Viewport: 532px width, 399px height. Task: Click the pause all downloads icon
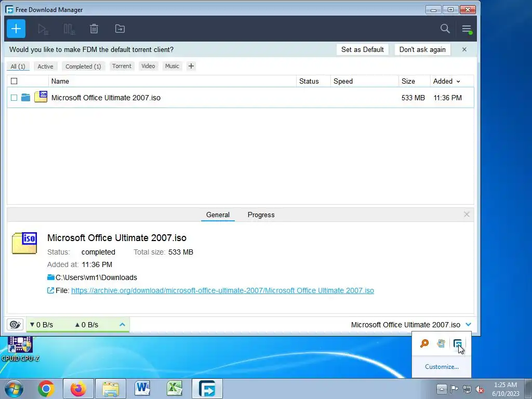(x=69, y=29)
